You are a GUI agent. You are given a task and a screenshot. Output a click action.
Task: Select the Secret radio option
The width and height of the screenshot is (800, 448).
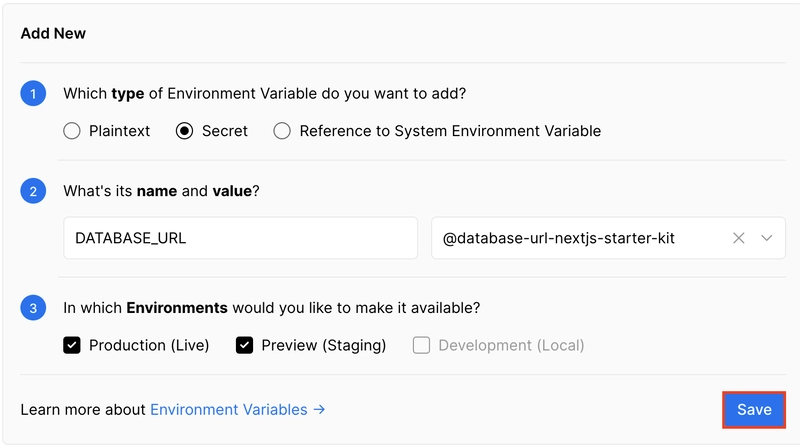[184, 131]
